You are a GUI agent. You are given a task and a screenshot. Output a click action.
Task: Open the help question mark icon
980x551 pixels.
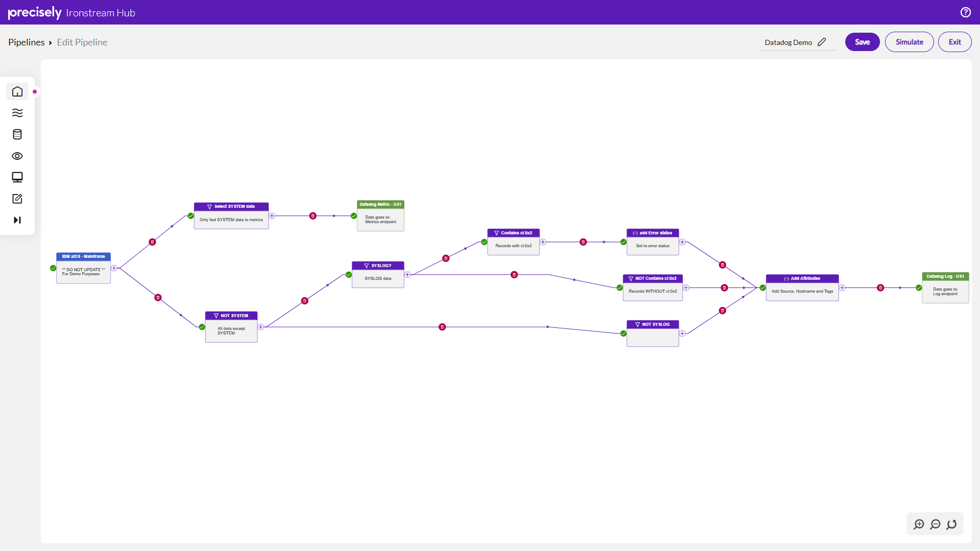click(966, 12)
